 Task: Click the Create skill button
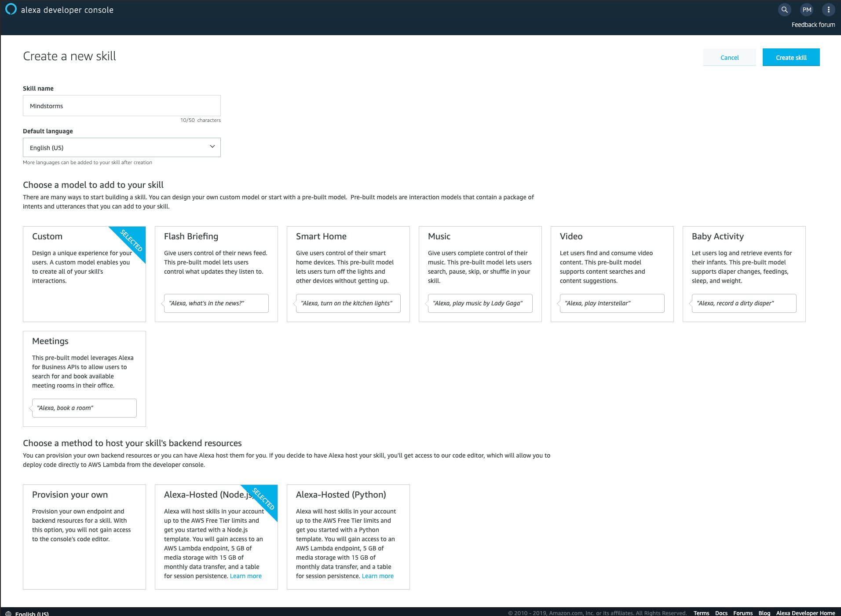pyautogui.click(x=791, y=57)
